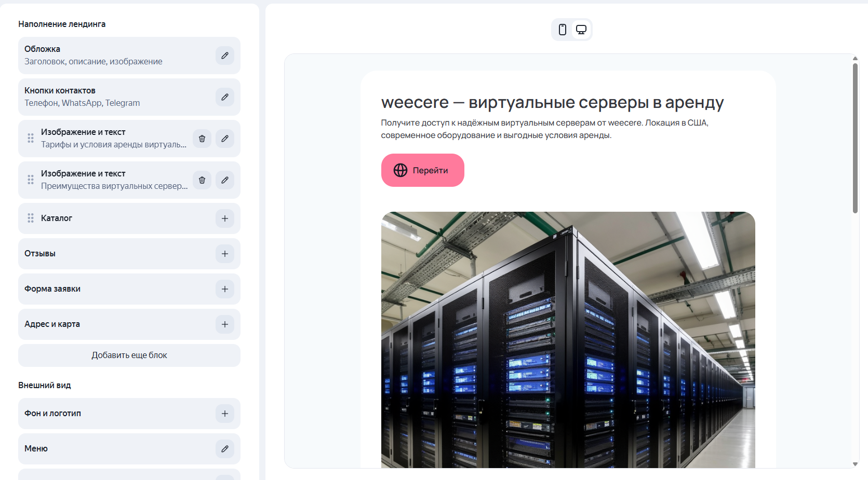The height and width of the screenshot is (480, 868).
Task: Add the Адрес и карта block
Action: [225, 324]
